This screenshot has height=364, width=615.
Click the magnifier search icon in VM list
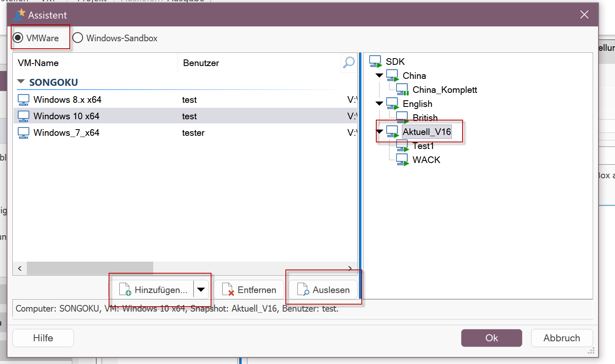349,63
